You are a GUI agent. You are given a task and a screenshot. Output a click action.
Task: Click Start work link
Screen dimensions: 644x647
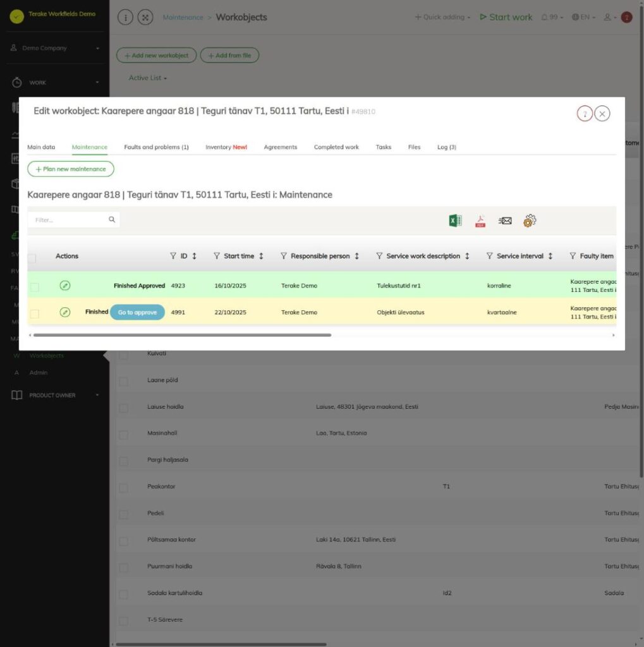[506, 17]
